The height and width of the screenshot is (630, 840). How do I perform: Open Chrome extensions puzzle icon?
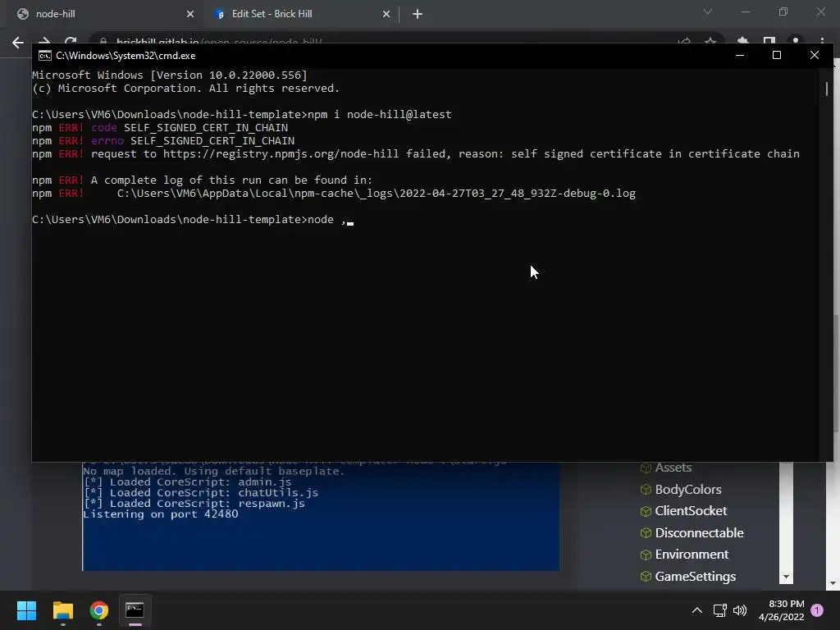click(742, 41)
